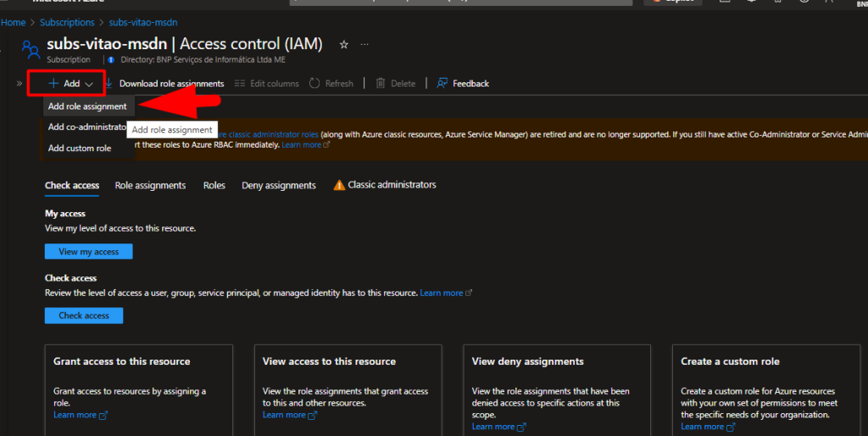Switch to the Roles tab
868x436 pixels.
pyautogui.click(x=214, y=185)
